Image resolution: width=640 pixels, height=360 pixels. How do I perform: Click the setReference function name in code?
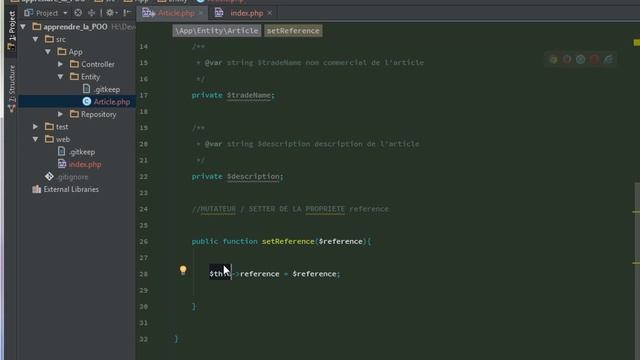click(x=288, y=241)
